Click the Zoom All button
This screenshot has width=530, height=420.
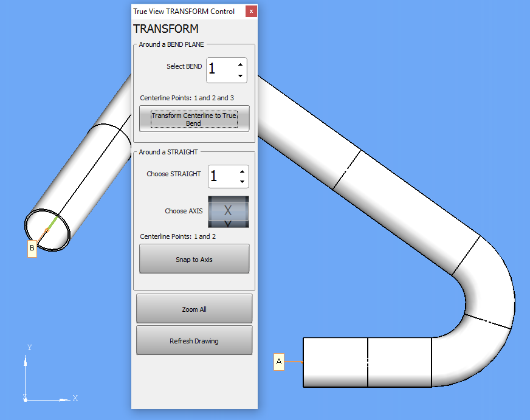point(194,309)
